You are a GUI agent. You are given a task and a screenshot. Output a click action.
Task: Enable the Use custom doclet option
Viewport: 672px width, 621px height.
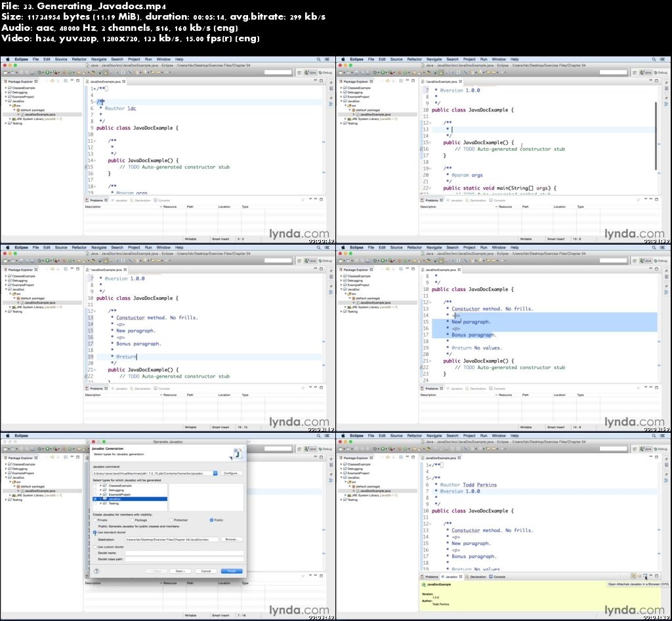[x=94, y=546]
